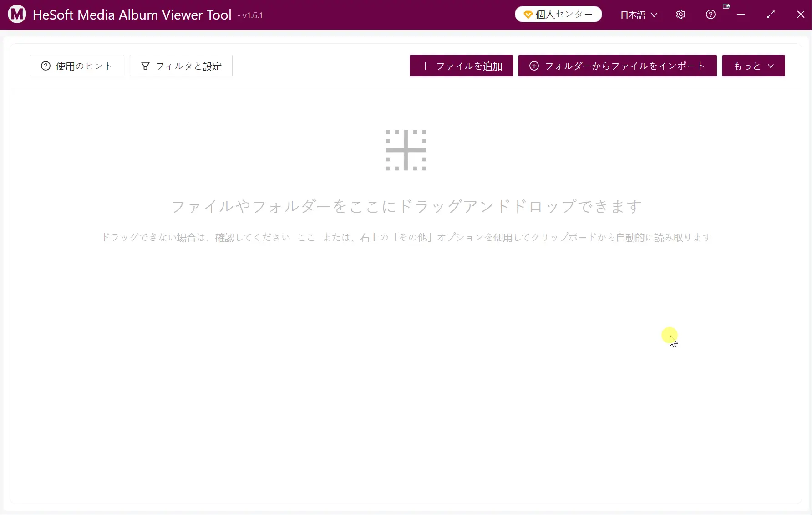The height and width of the screenshot is (515, 812).
Task: Click the dotted grid drop zone icon
Action: coord(406,150)
